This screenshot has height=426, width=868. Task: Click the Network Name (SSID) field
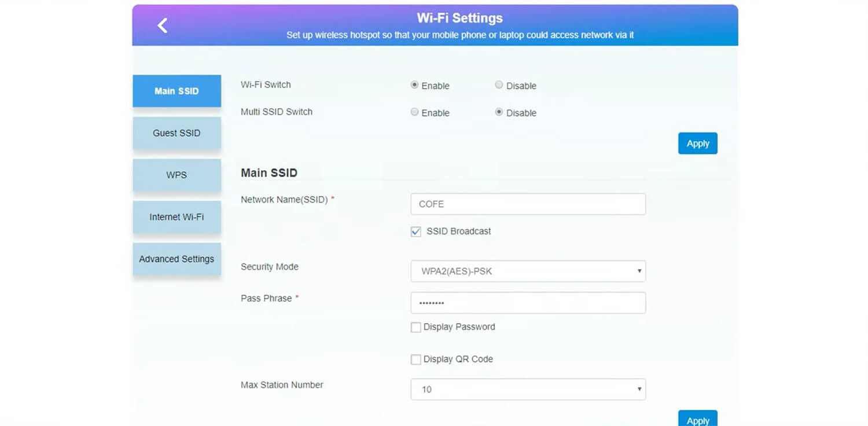tap(527, 204)
